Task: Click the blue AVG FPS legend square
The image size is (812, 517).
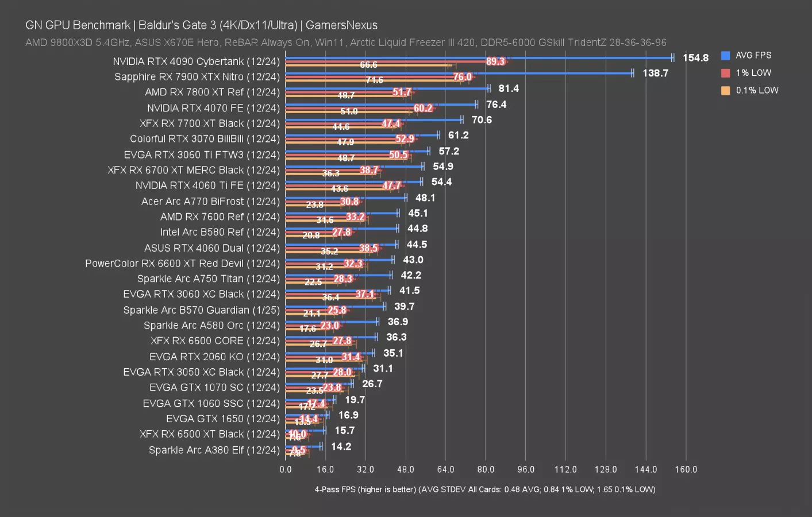Action: pyautogui.click(x=726, y=55)
